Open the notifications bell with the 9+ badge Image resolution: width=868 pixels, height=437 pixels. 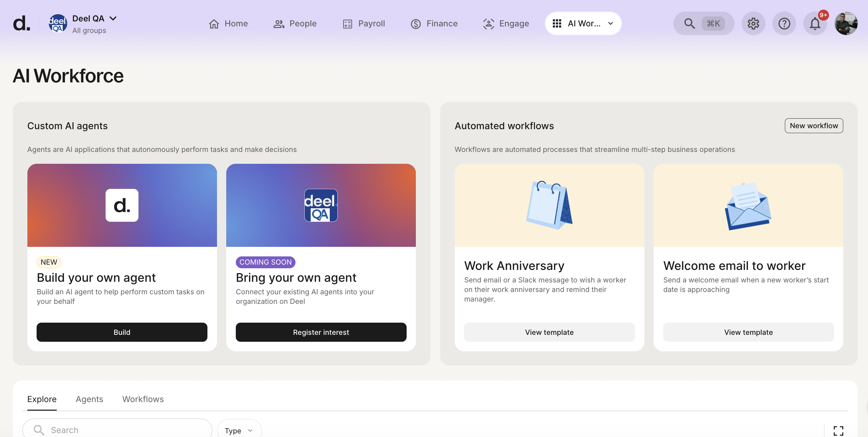click(x=815, y=23)
